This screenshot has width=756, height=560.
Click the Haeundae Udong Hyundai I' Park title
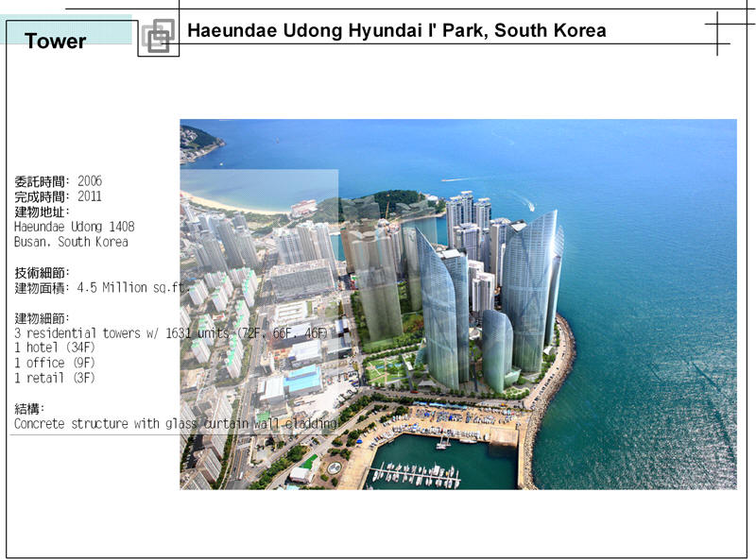396,30
